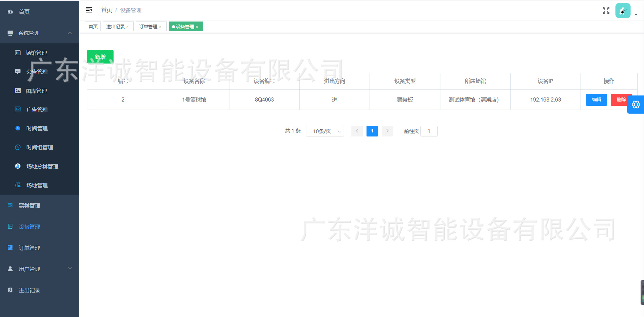Switch to the 订单管理 tab

coord(149,26)
